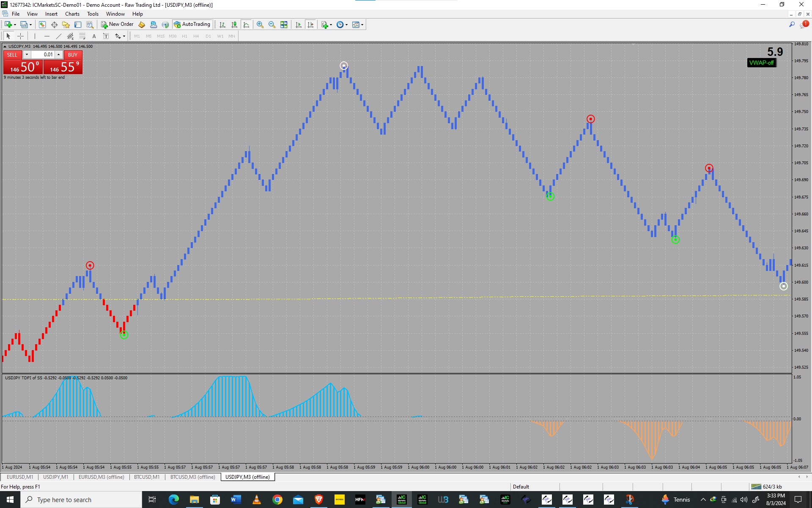Open the indicators list dropdown arrow
The image size is (812, 508).
[331, 25]
